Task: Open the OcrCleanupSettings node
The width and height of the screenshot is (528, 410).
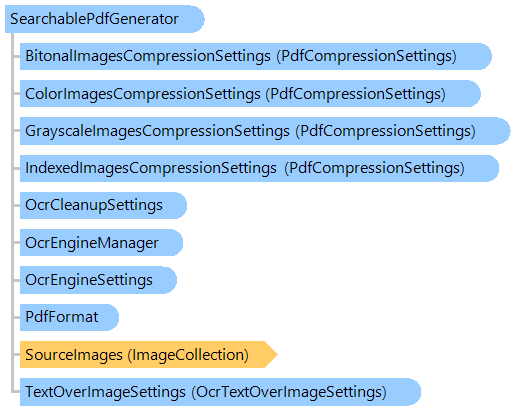Action: (103, 205)
